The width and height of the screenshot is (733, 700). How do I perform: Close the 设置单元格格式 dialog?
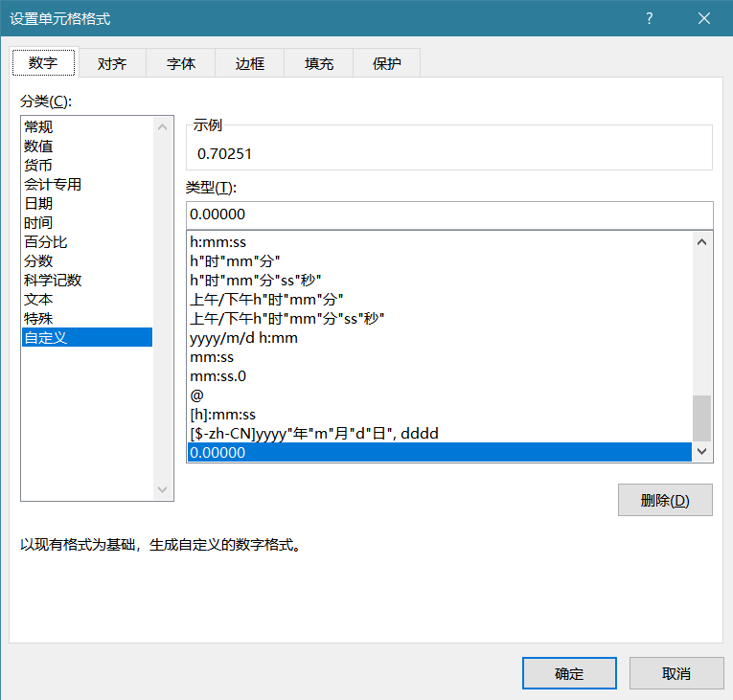click(x=703, y=18)
